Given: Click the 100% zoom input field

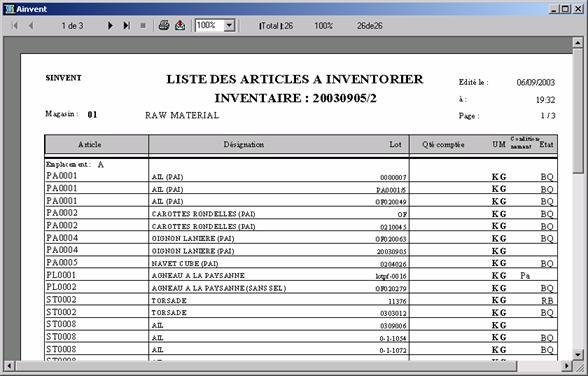Looking at the screenshot, I should (210, 25).
